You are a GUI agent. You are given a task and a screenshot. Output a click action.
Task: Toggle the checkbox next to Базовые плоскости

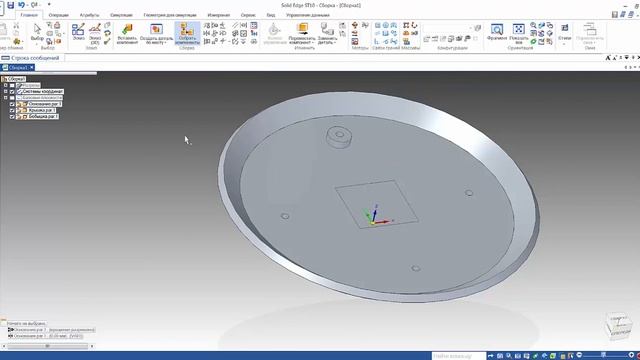pos(12,98)
